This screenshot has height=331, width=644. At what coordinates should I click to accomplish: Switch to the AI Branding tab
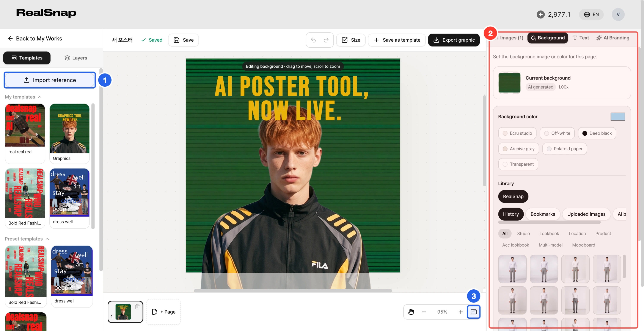point(613,38)
